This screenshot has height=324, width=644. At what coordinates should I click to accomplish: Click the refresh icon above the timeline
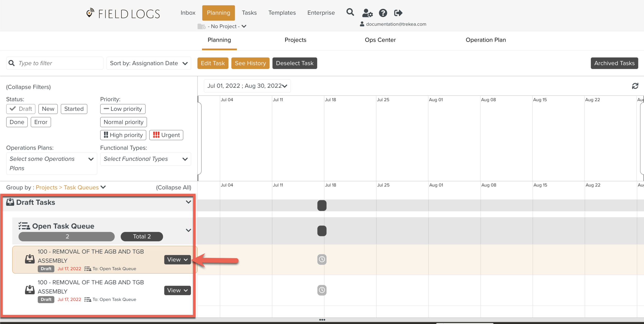point(635,86)
